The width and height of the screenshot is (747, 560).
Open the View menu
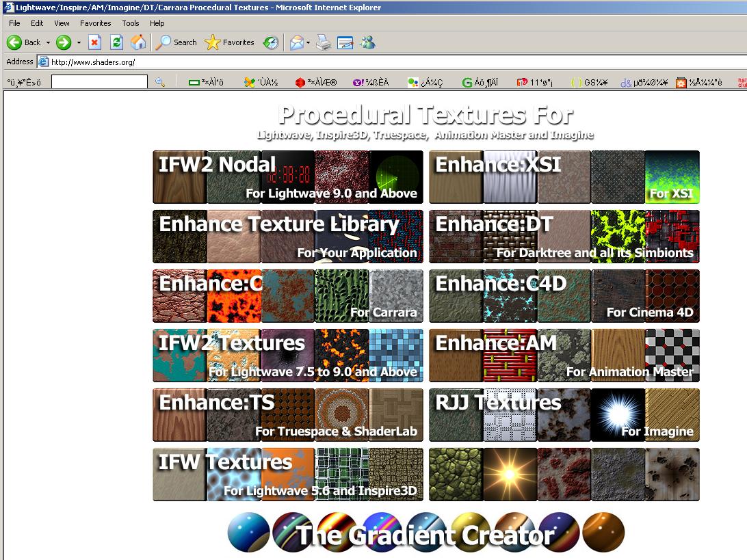point(62,23)
